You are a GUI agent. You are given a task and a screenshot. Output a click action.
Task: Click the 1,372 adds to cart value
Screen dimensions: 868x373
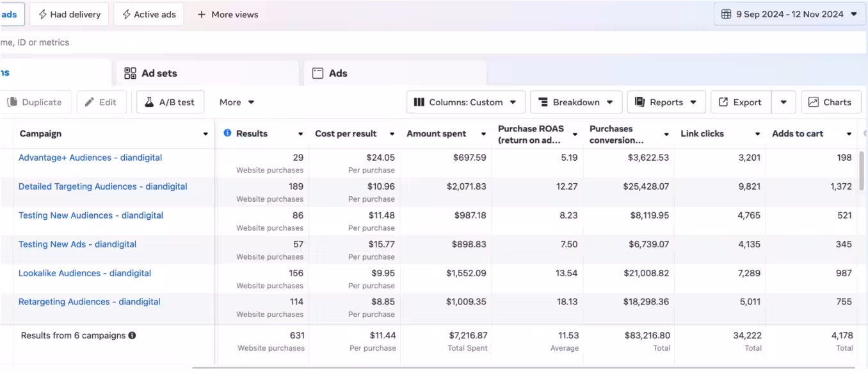(x=841, y=187)
